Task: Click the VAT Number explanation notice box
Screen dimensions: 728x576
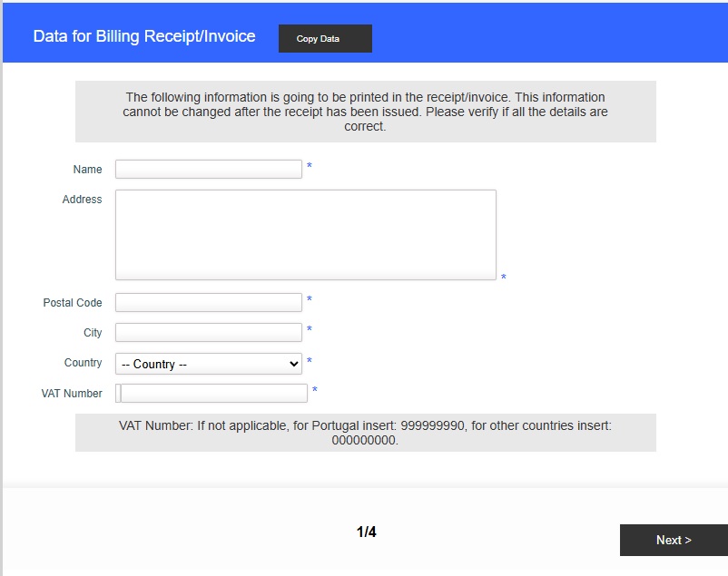Action: coord(364,434)
